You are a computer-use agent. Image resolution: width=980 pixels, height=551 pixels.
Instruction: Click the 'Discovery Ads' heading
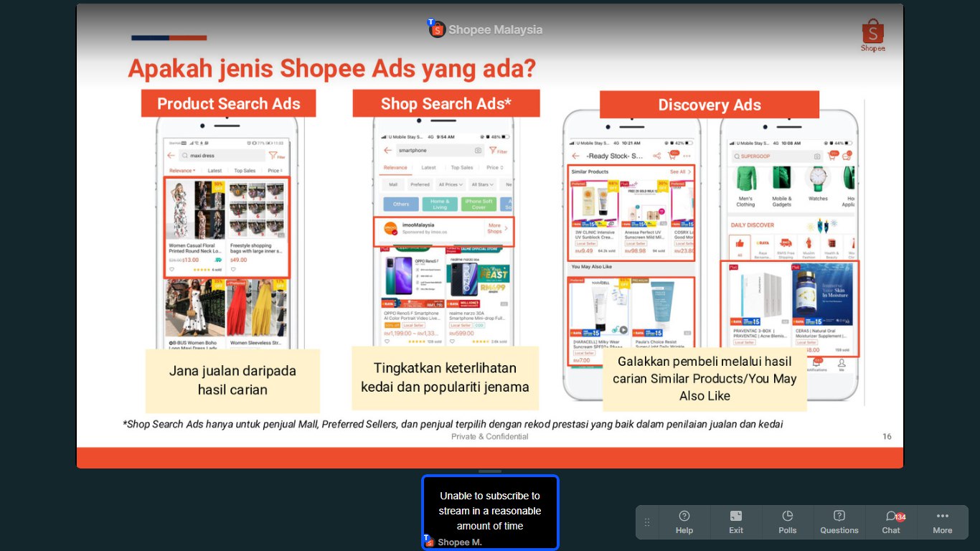pos(710,105)
